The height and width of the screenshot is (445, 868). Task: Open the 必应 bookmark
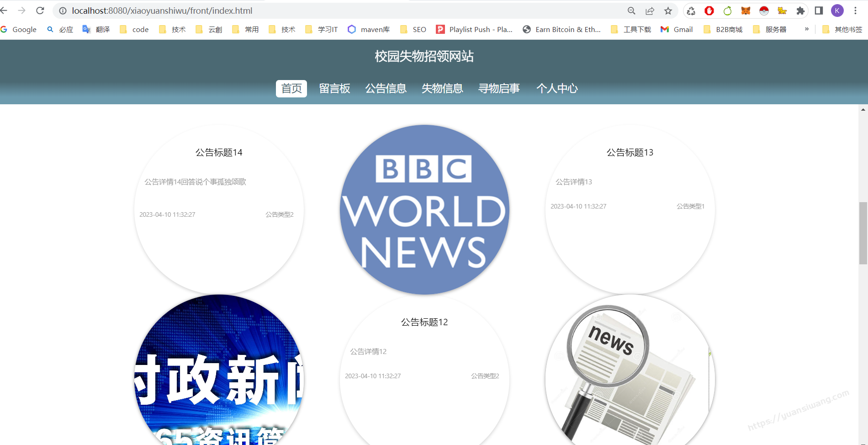click(60, 29)
